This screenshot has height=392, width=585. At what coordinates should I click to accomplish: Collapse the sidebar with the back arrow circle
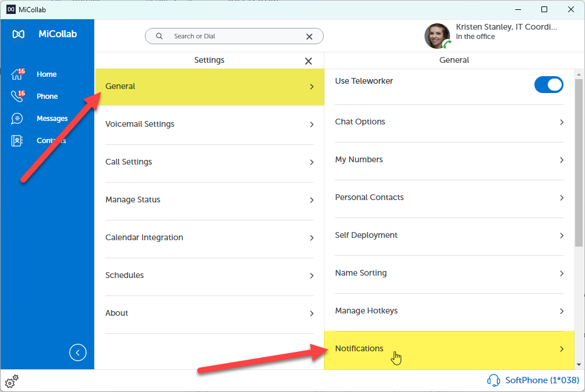(77, 352)
